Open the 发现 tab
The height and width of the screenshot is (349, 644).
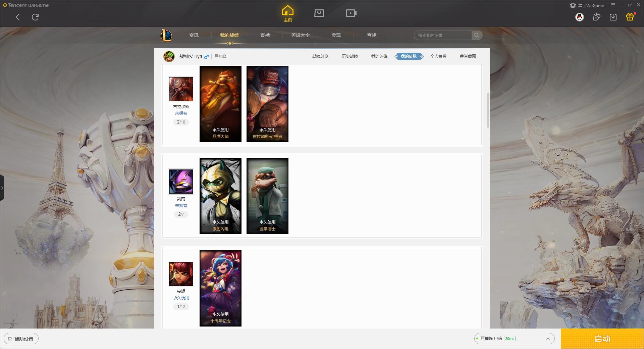[x=336, y=35]
